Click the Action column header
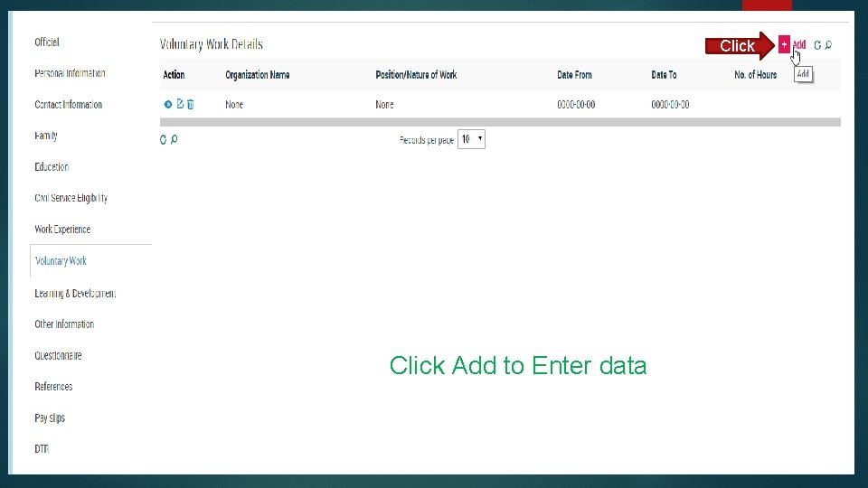This screenshot has height=488, width=868. point(174,75)
